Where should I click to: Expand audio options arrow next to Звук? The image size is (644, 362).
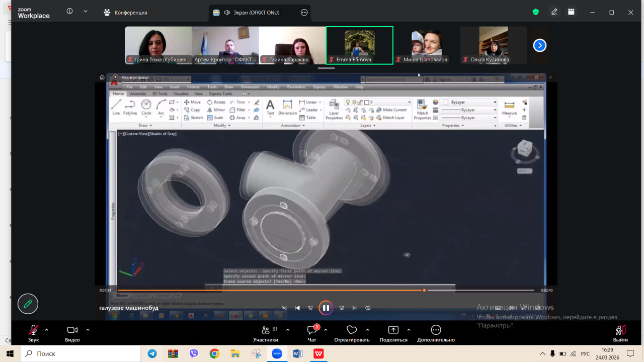pos(47,330)
